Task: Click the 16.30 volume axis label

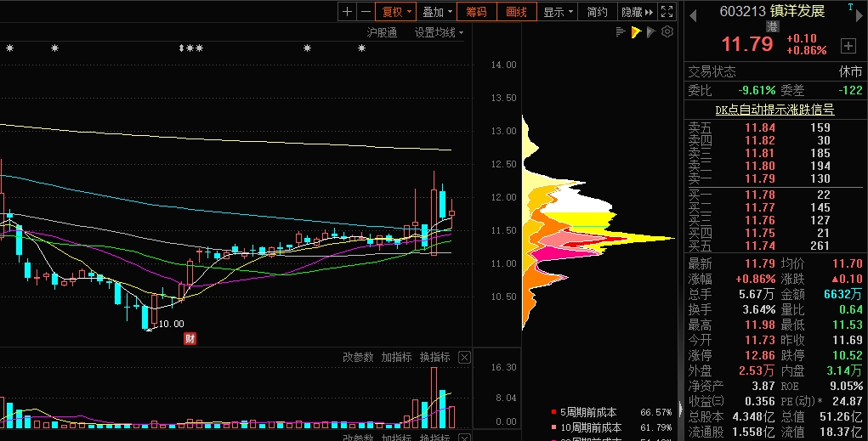Action: (504, 367)
